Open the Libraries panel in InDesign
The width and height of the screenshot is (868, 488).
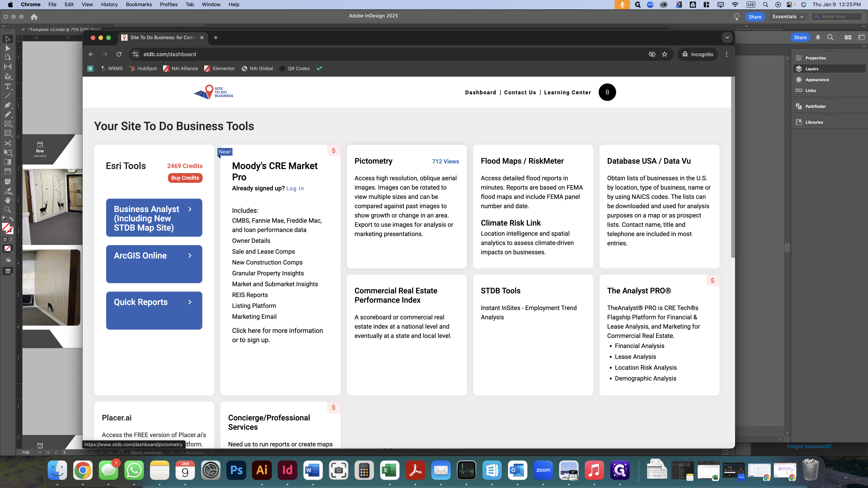click(x=829, y=122)
